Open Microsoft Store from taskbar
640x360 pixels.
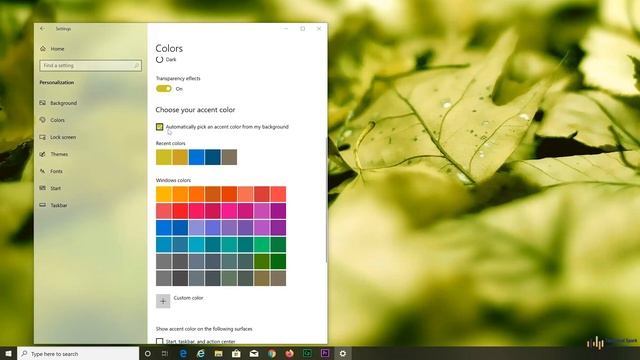tap(236, 353)
